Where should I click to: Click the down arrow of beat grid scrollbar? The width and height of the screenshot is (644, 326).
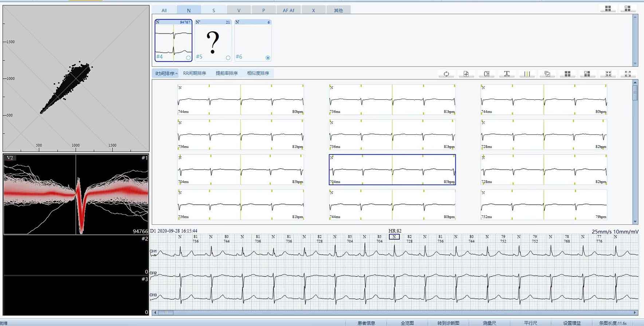[635, 221]
